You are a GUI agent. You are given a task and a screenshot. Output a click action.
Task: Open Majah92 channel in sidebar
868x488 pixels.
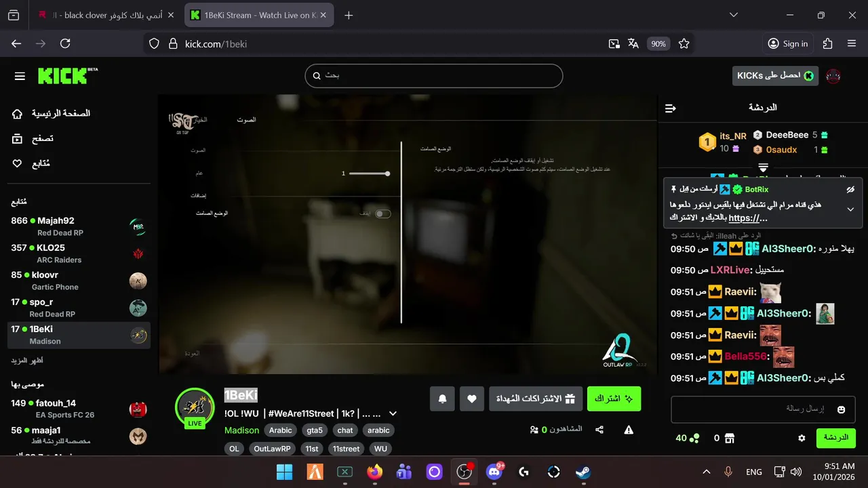(79, 226)
